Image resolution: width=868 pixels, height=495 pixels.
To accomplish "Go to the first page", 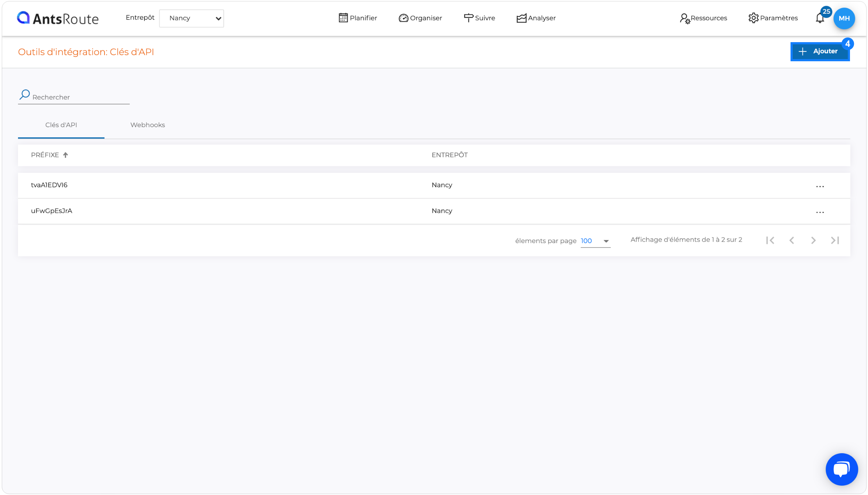I will pos(770,240).
